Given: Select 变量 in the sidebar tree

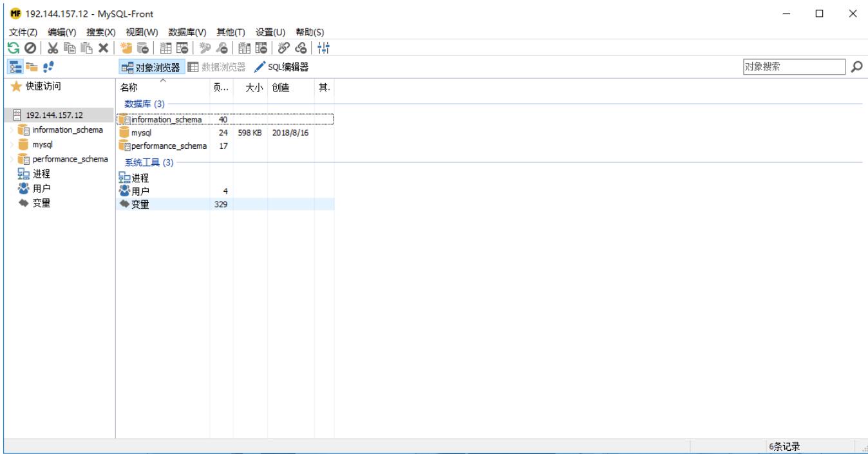Looking at the screenshot, I should click(41, 203).
